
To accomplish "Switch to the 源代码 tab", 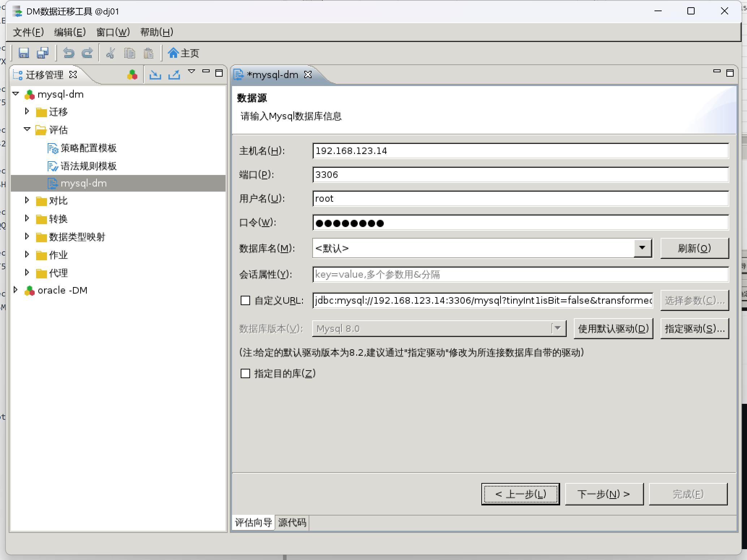I will [292, 522].
